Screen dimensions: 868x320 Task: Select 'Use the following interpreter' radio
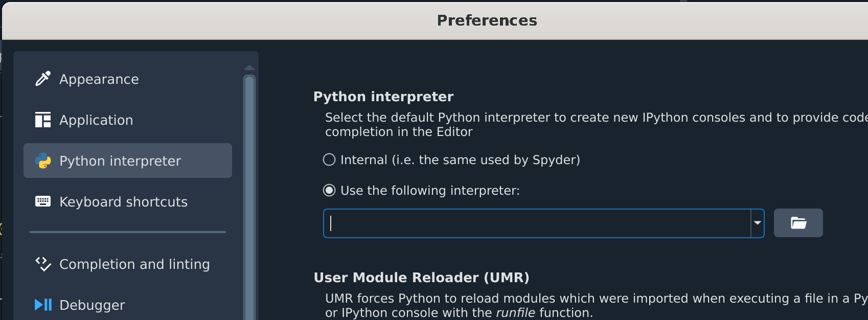(329, 191)
